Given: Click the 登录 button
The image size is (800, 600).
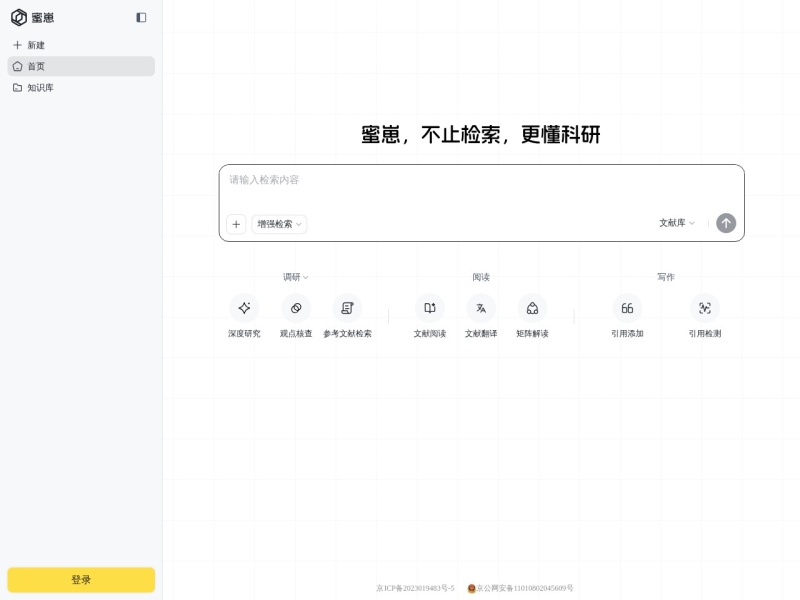Looking at the screenshot, I should click(81, 580).
